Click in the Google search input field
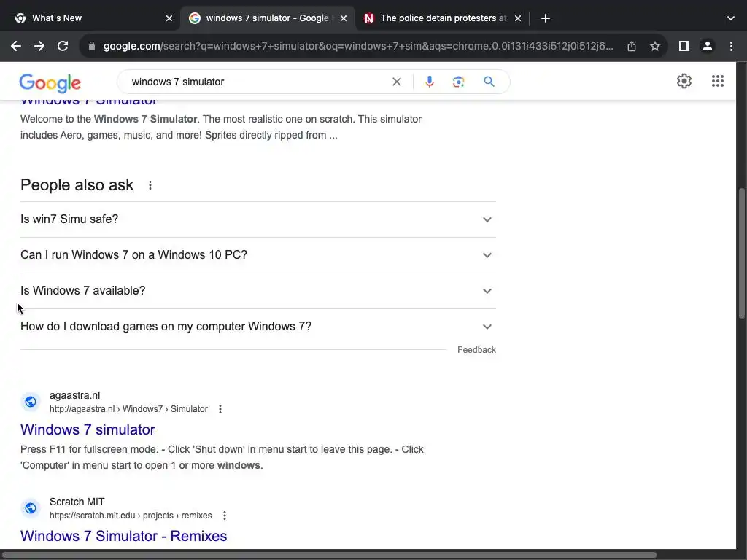Screen dimensions: 747x560 [x=258, y=82]
